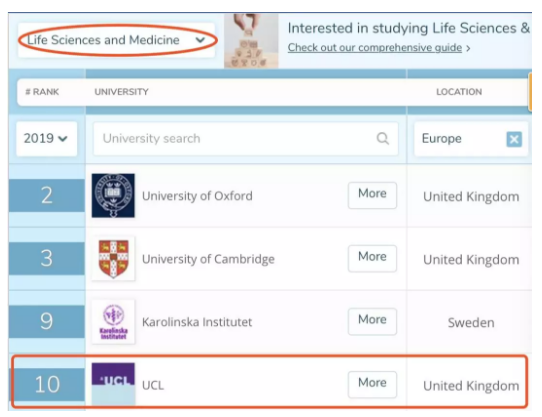This screenshot has height=417, width=542.
Task: Click rank number 10 cell
Action: (x=47, y=384)
